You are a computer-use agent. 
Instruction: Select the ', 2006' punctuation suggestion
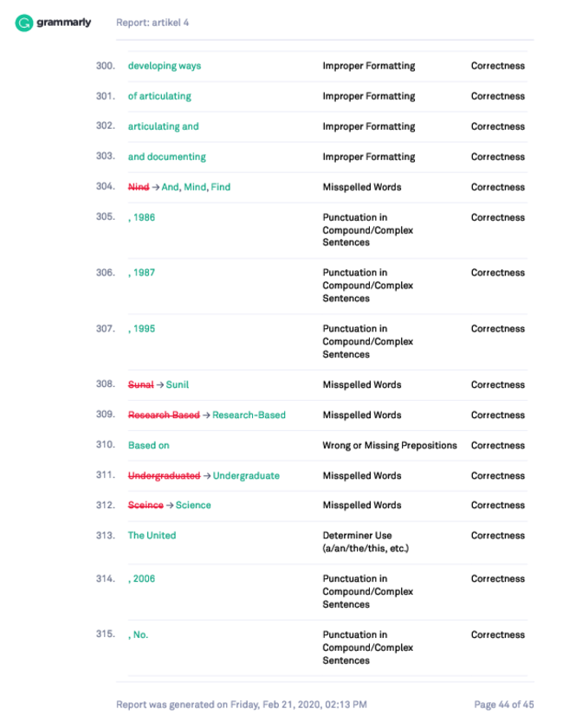(142, 579)
